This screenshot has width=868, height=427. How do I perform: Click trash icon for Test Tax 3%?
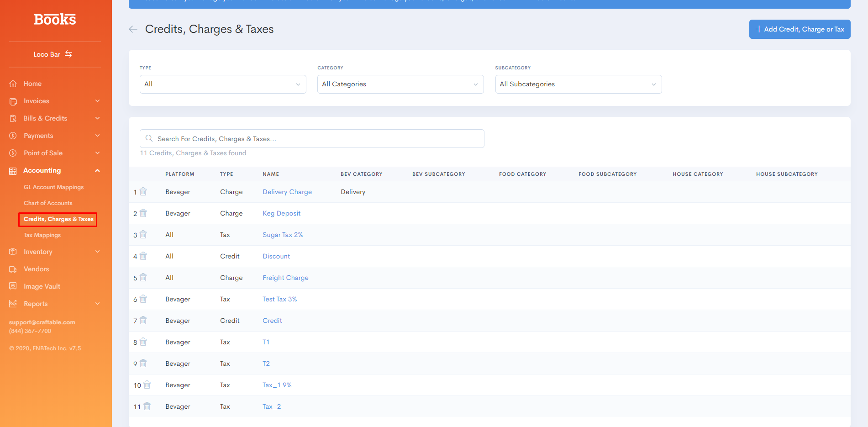click(143, 299)
